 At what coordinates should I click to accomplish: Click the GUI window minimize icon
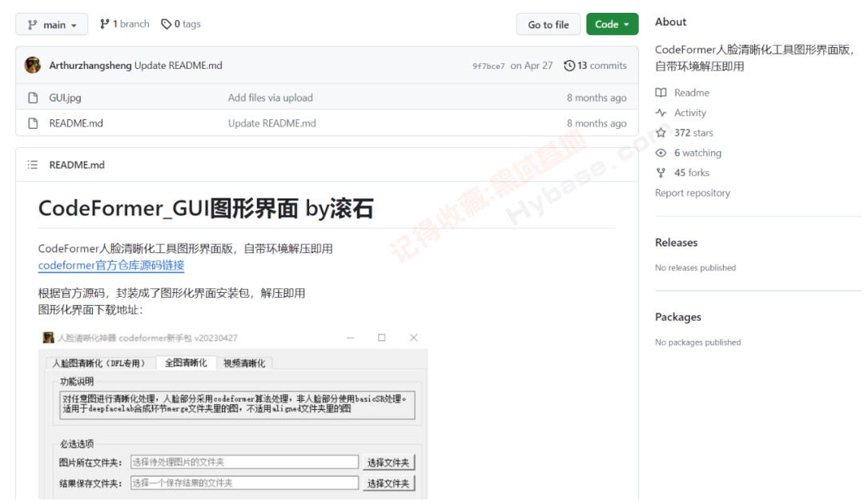click(x=351, y=337)
